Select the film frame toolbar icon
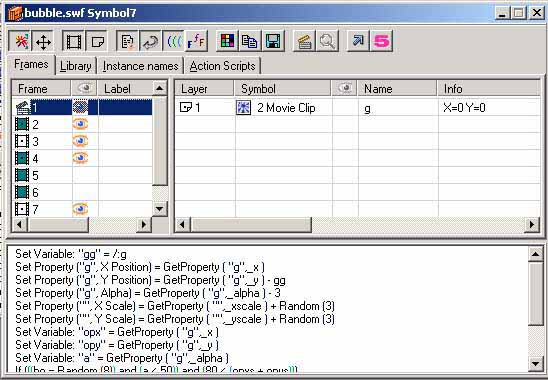The image size is (548, 380). click(73, 42)
